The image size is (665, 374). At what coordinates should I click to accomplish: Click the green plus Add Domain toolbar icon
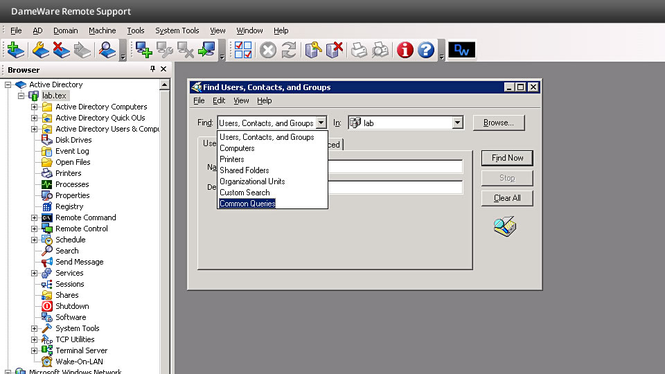click(16, 50)
